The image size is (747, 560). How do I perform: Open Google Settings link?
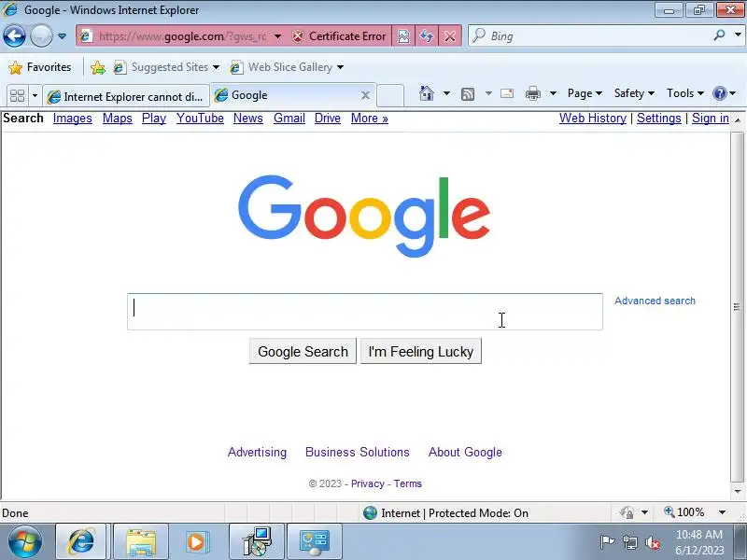pyautogui.click(x=659, y=119)
